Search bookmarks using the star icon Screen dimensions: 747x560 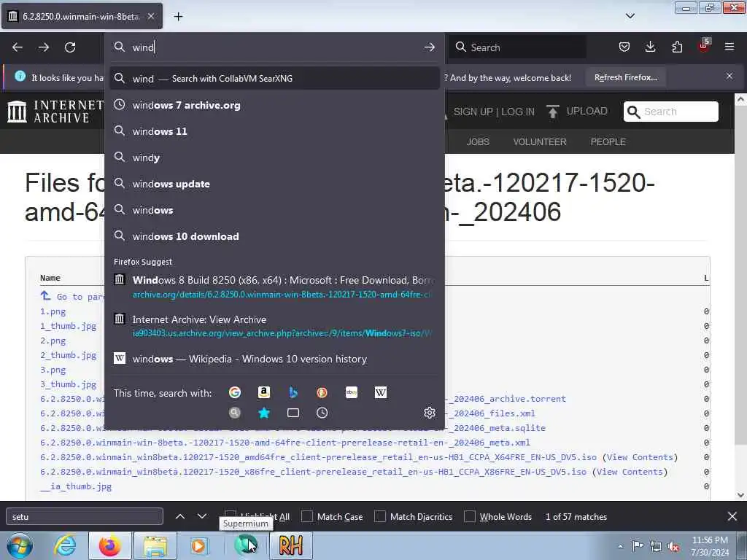click(264, 413)
